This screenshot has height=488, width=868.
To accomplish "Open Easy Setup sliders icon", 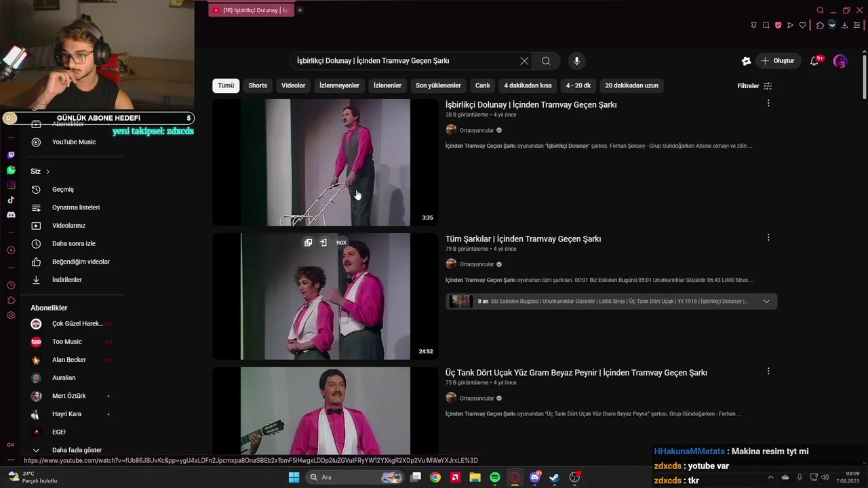I will (856, 25).
